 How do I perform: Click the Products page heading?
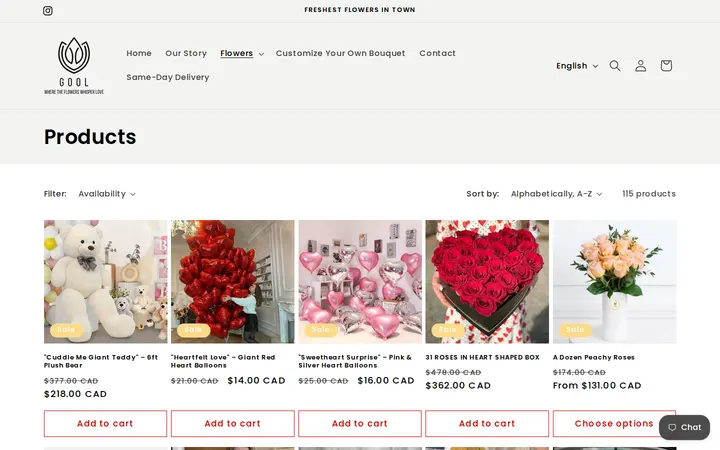pyautogui.click(x=90, y=137)
